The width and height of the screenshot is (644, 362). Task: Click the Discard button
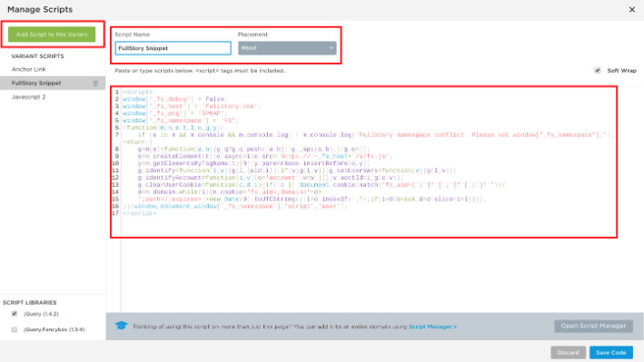click(x=568, y=353)
